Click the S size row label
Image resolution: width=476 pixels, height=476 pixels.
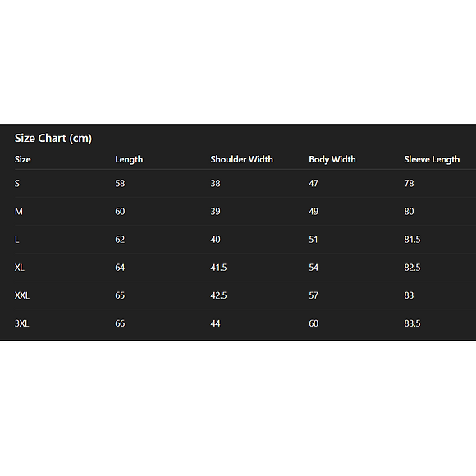(17, 183)
